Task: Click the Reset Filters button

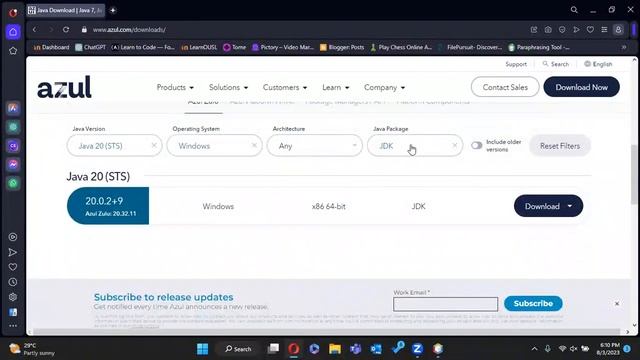Action: 560,146
